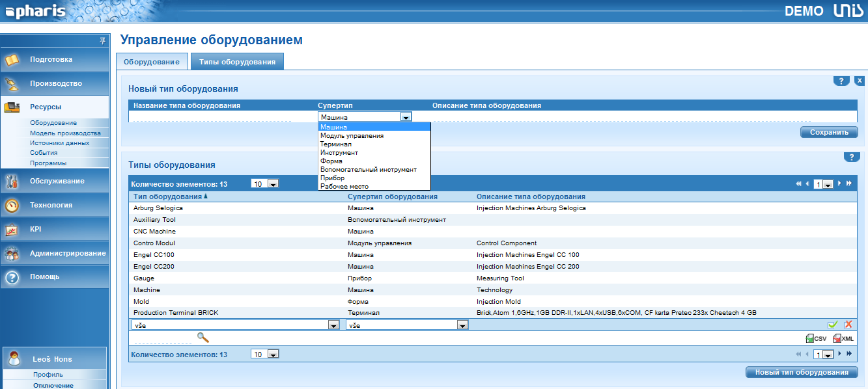Open the Супертип combo box
Screen dimensions: 868x389
pos(365,117)
